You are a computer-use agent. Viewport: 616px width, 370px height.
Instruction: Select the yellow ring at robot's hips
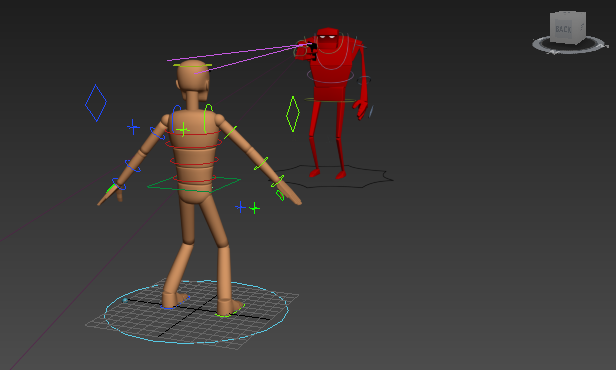point(330,100)
